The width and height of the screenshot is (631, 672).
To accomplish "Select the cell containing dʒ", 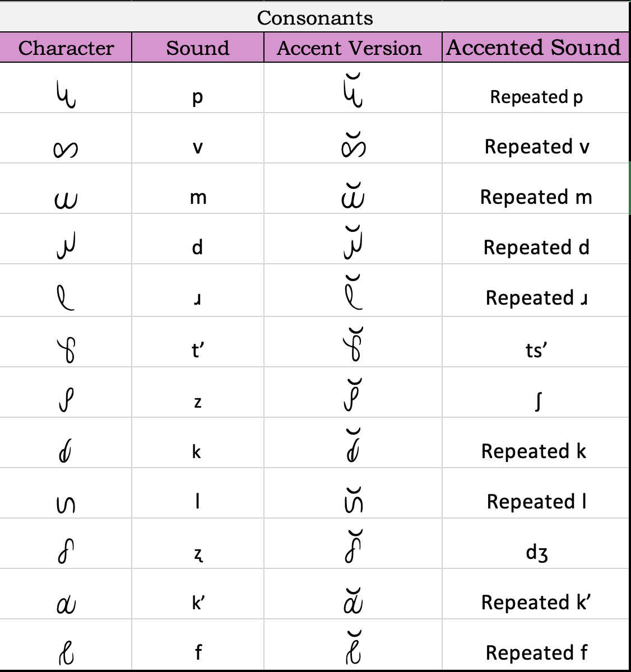I will [536, 553].
